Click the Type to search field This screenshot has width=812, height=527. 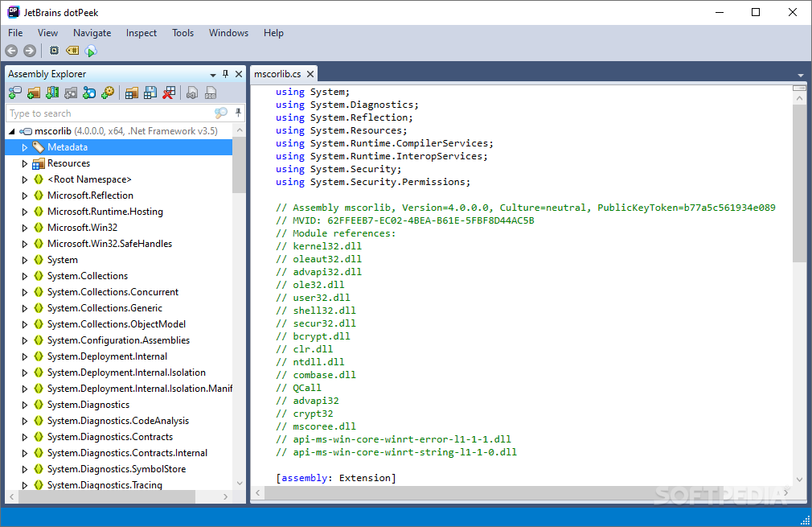click(x=111, y=113)
